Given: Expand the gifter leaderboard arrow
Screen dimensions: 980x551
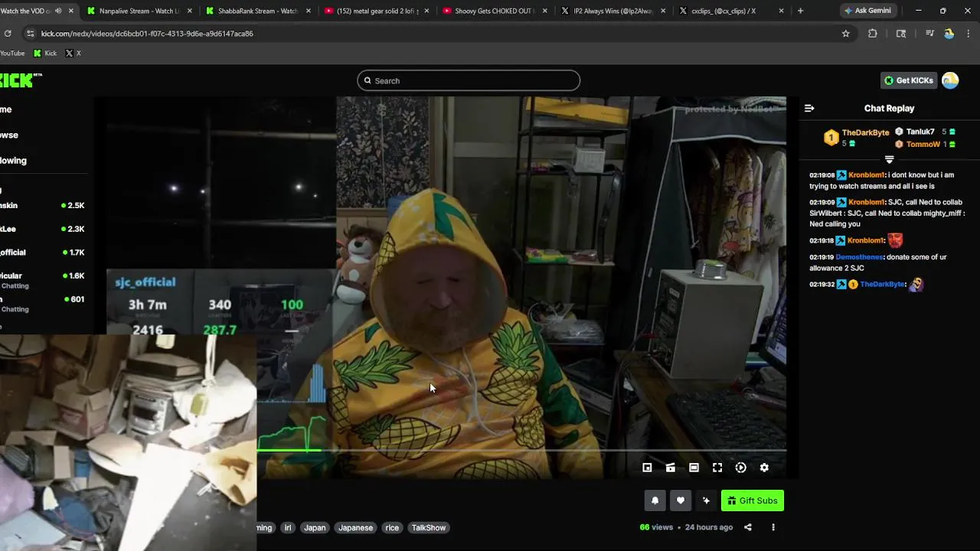Looking at the screenshot, I should click(890, 160).
